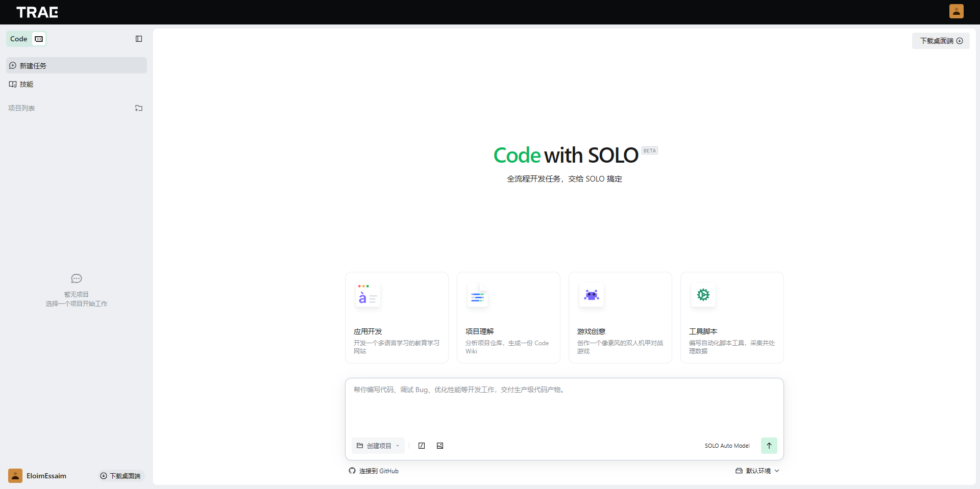Click the image upload icon in input box
This screenshot has width=980, height=489.
click(x=440, y=446)
